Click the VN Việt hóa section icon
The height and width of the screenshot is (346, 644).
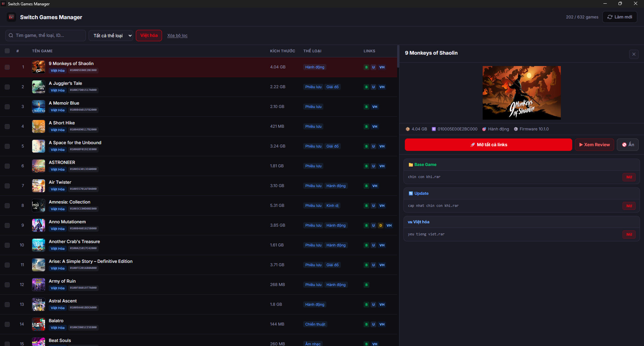click(x=410, y=222)
